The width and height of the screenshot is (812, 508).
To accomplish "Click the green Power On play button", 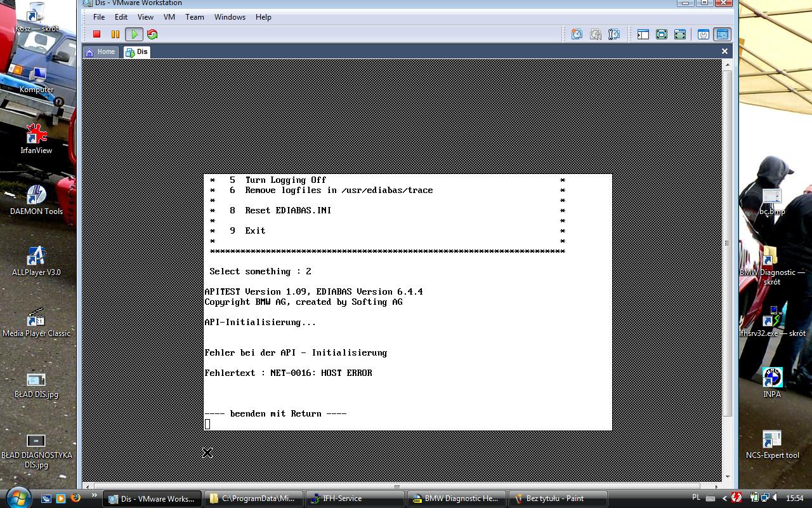I will (x=134, y=34).
